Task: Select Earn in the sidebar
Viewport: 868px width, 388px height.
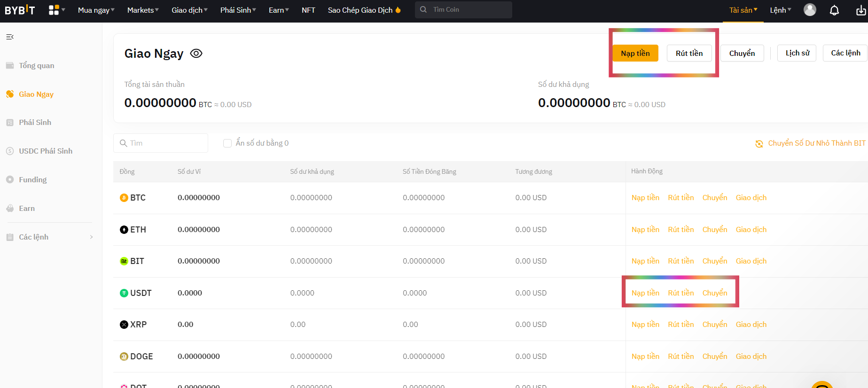Action: tap(27, 208)
